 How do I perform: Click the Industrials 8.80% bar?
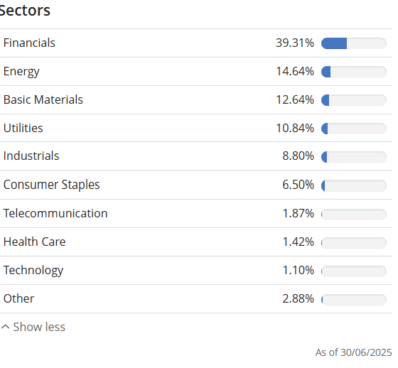(354, 157)
